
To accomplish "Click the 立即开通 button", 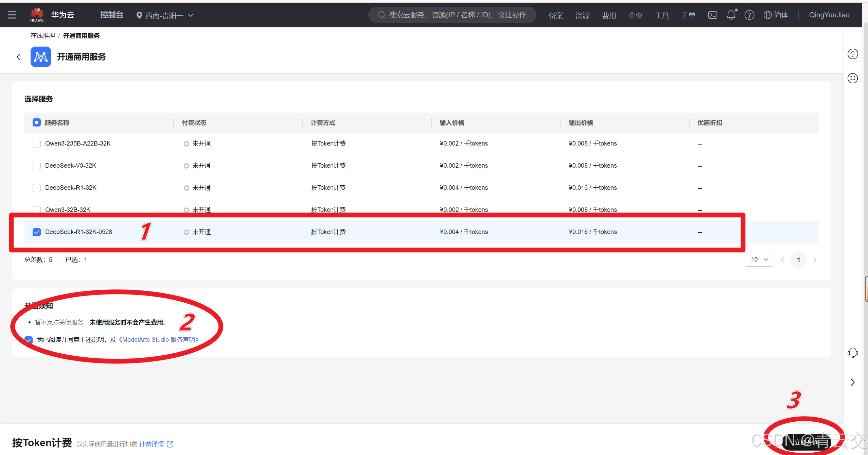I will [x=806, y=442].
